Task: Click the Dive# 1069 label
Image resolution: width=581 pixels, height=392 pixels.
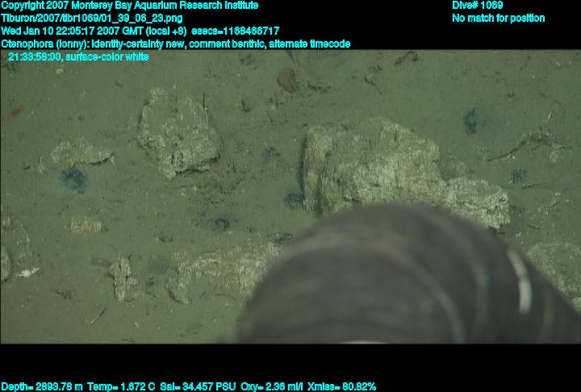Action: click(x=478, y=6)
